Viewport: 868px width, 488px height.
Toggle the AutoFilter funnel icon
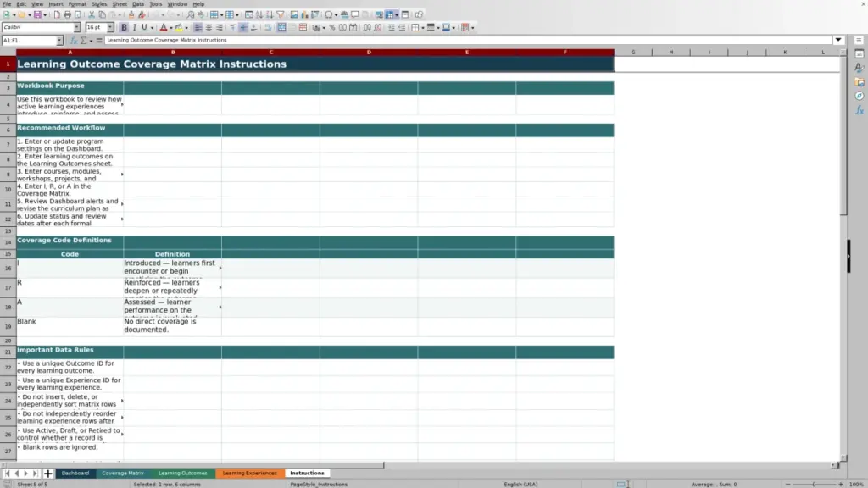(x=280, y=14)
